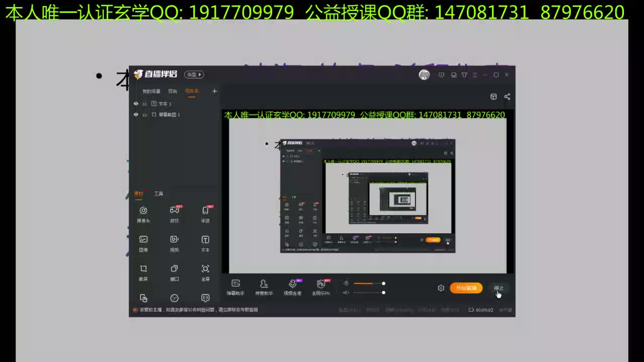Adjust the lower volume slider
The image size is (644, 362).
tap(369, 293)
